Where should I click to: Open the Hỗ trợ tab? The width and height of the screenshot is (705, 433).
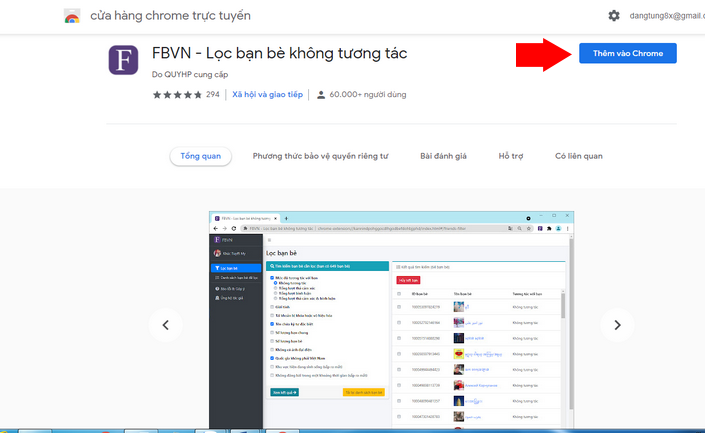click(x=511, y=156)
